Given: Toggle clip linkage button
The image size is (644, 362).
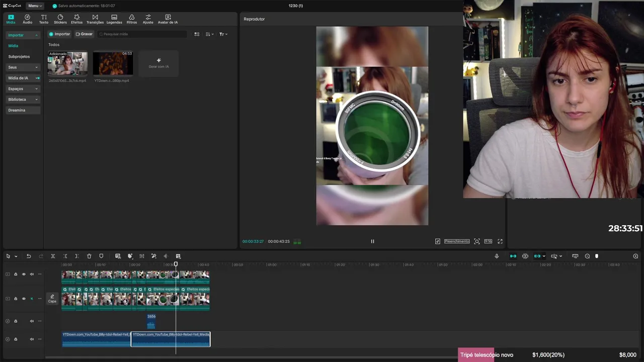Looking at the screenshot, I should coord(537,256).
